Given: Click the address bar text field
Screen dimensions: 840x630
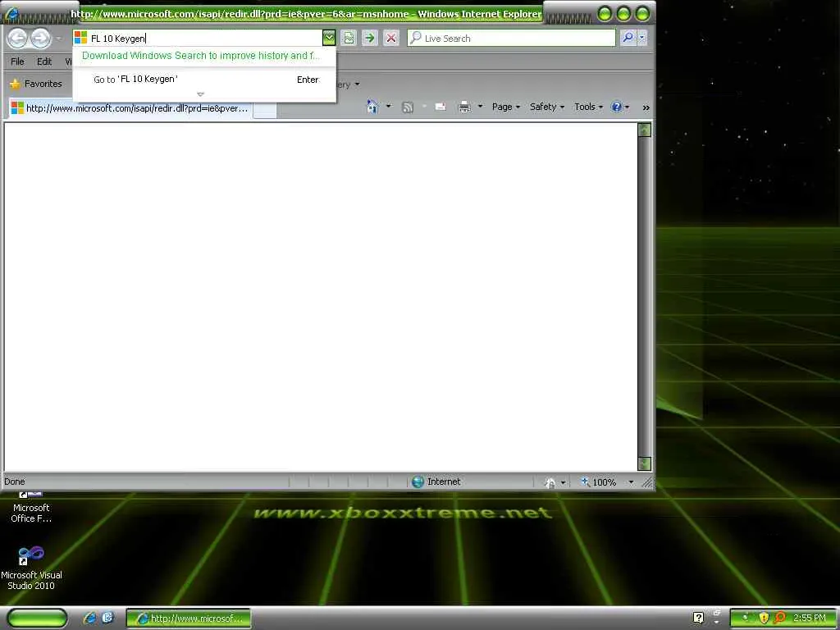Looking at the screenshot, I should tap(205, 38).
